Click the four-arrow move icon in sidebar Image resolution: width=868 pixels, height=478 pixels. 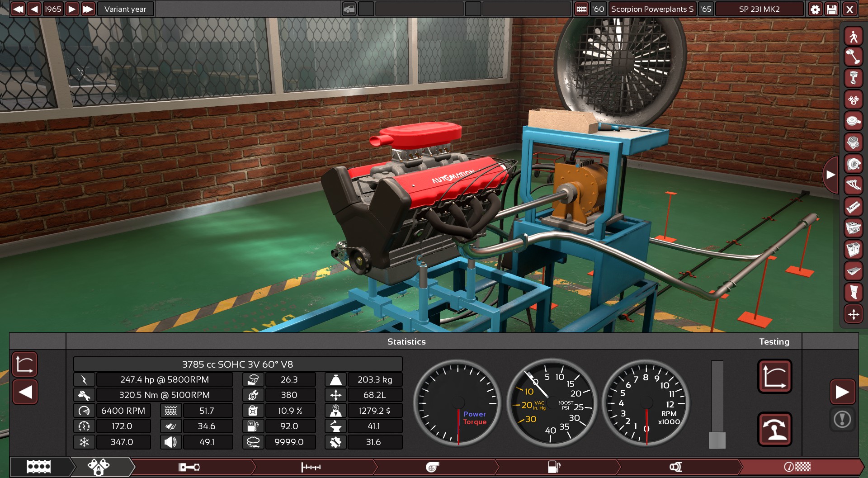click(853, 314)
